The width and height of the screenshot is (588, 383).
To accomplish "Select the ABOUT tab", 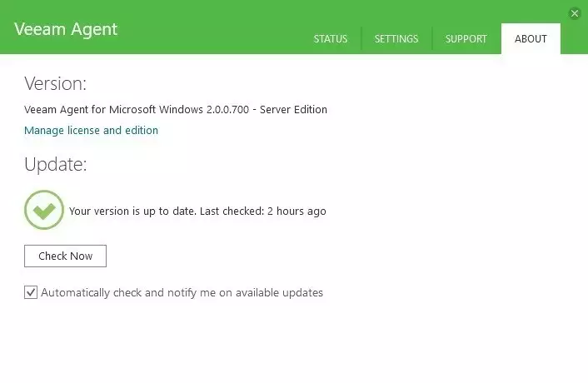I will coord(531,39).
